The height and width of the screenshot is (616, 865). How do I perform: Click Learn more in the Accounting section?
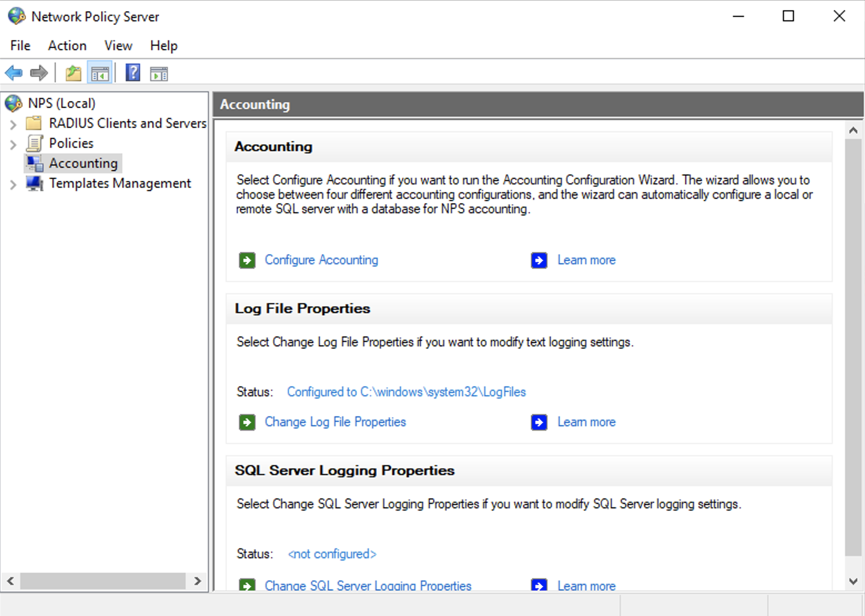coord(586,260)
